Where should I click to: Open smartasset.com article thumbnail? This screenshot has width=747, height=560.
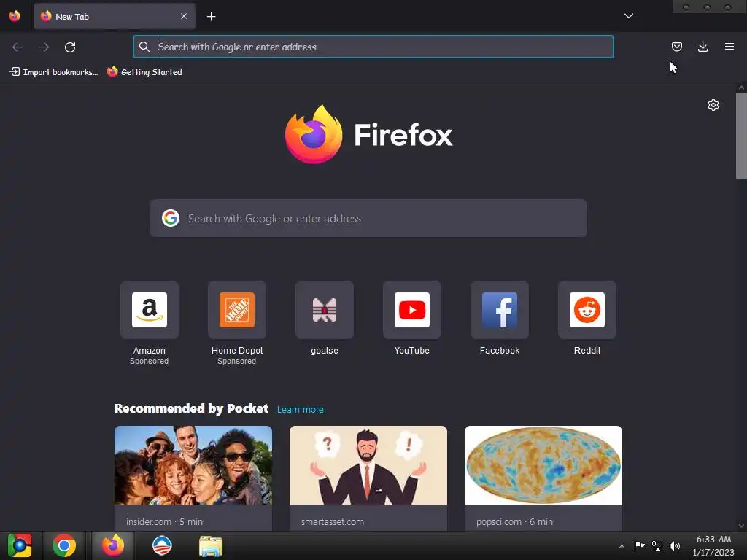368,465
